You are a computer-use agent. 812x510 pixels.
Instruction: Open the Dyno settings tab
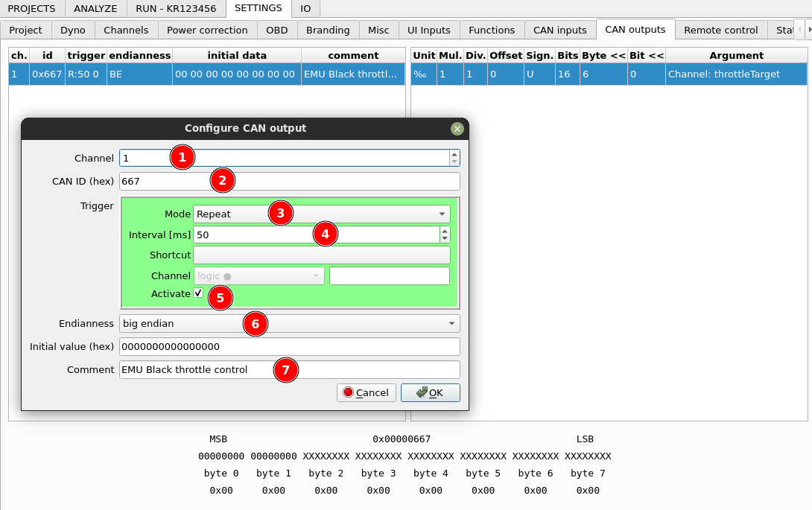[x=73, y=30]
